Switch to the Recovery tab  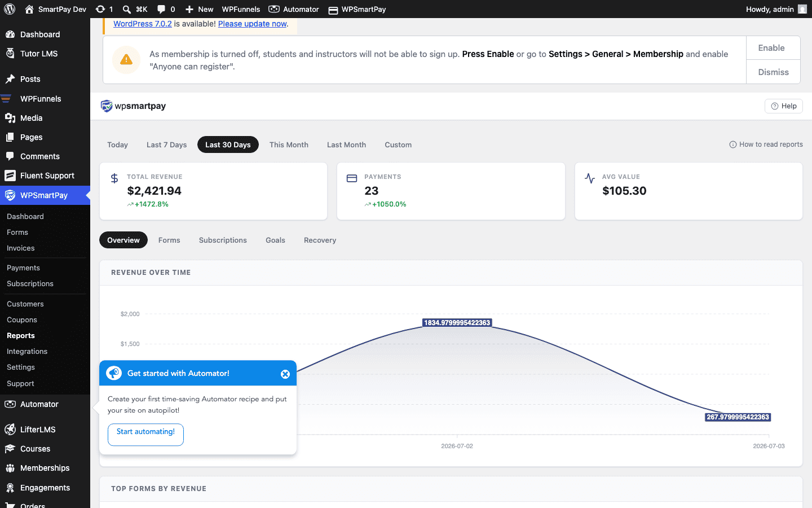coord(320,240)
